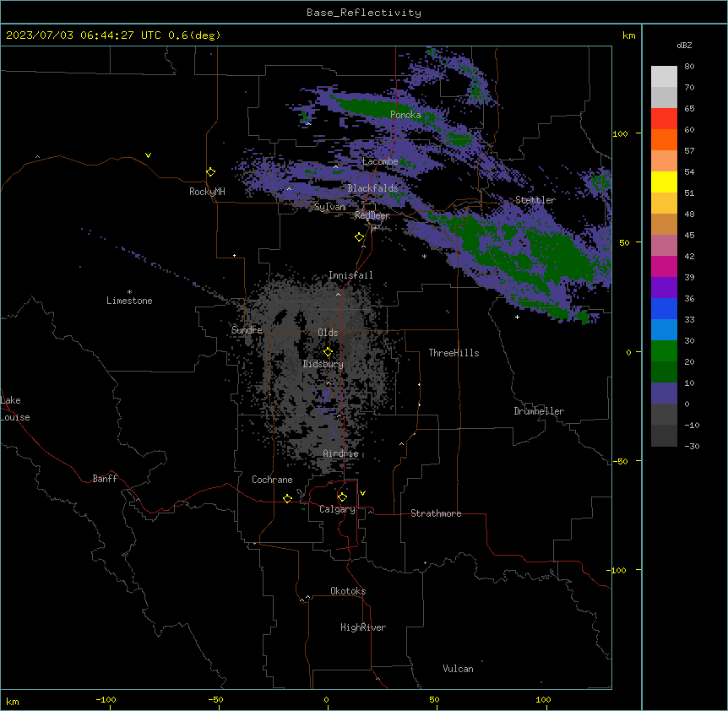The image size is (728, 711).
Task: Select the yellow diamond marker below Olds
Action: click(328, 352)
